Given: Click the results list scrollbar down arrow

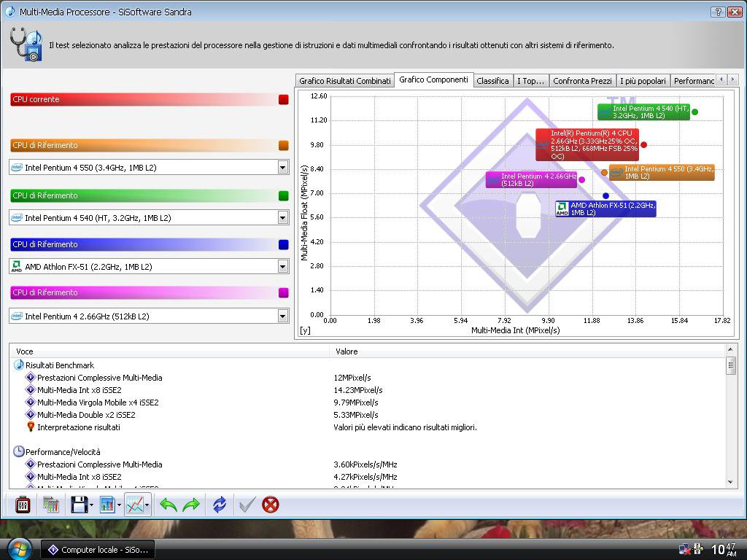Looking at the screenshot, I should click(731, 481).
